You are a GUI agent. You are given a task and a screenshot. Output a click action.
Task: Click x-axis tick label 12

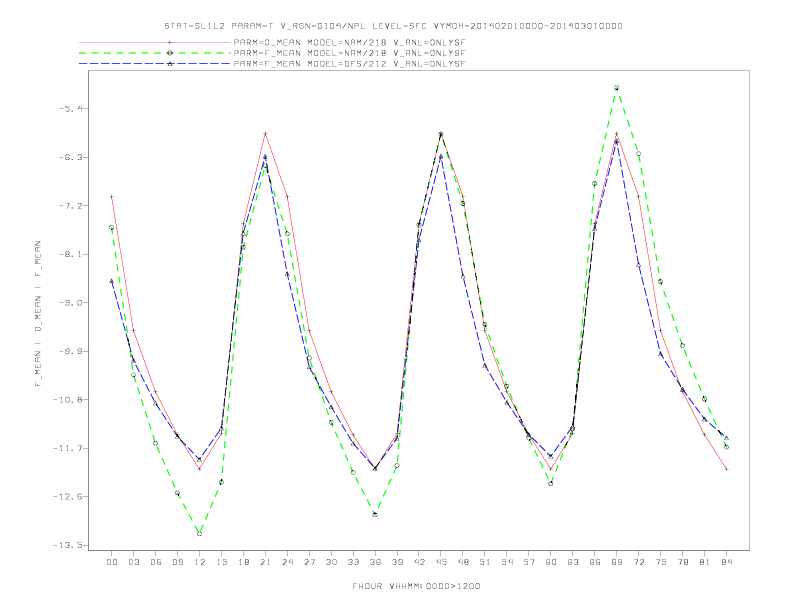pos(200,562)
